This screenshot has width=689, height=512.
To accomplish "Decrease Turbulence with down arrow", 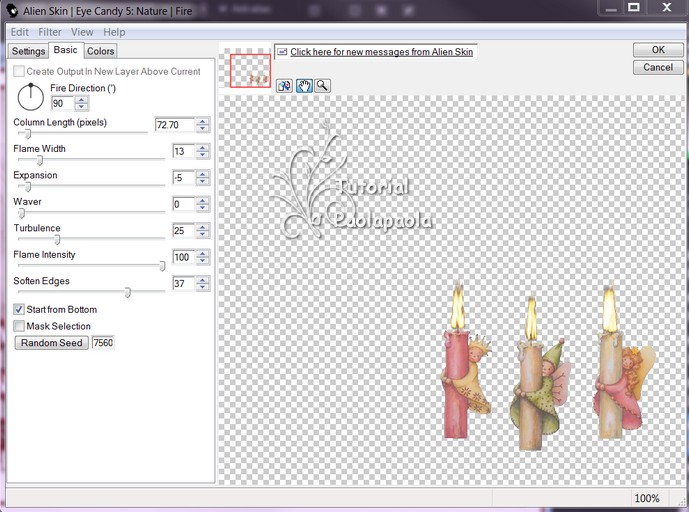I will pos(202,234).
